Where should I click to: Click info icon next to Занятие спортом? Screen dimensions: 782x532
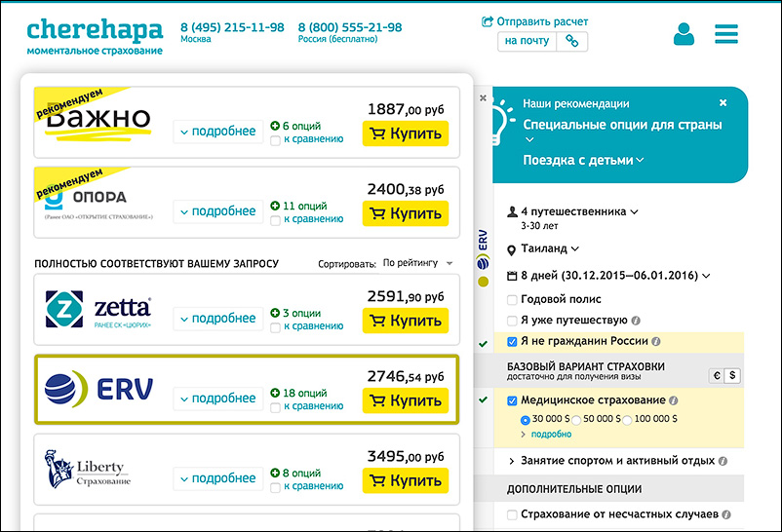[723, 461]
